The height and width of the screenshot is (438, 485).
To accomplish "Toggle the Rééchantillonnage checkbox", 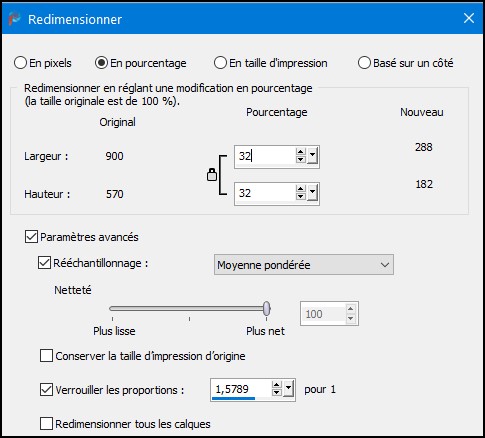I will (44, 263).
